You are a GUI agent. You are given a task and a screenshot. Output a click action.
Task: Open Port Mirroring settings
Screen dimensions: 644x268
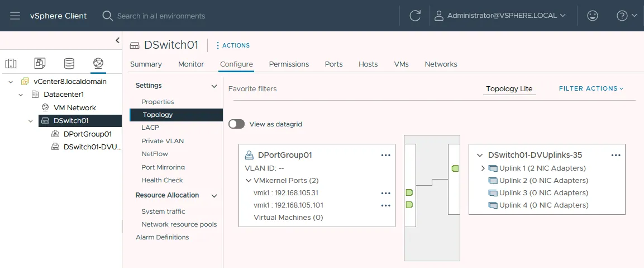(x=163, y=167)
